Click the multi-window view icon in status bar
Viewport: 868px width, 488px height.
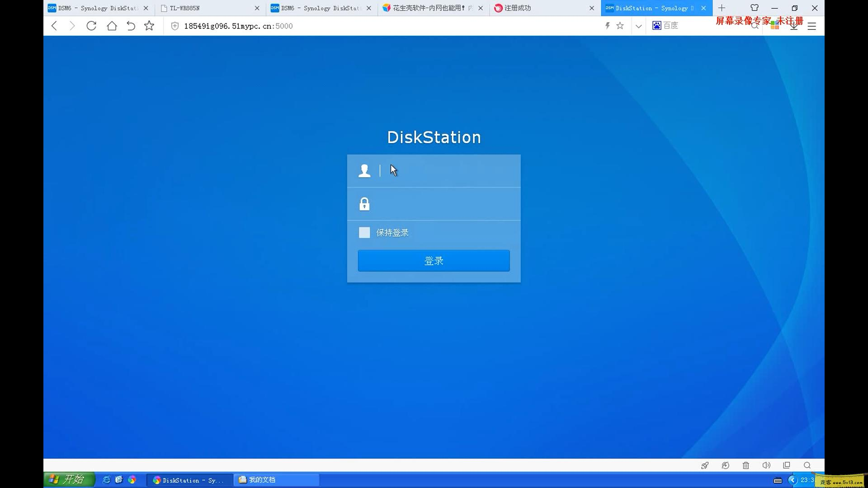(786, 465)
